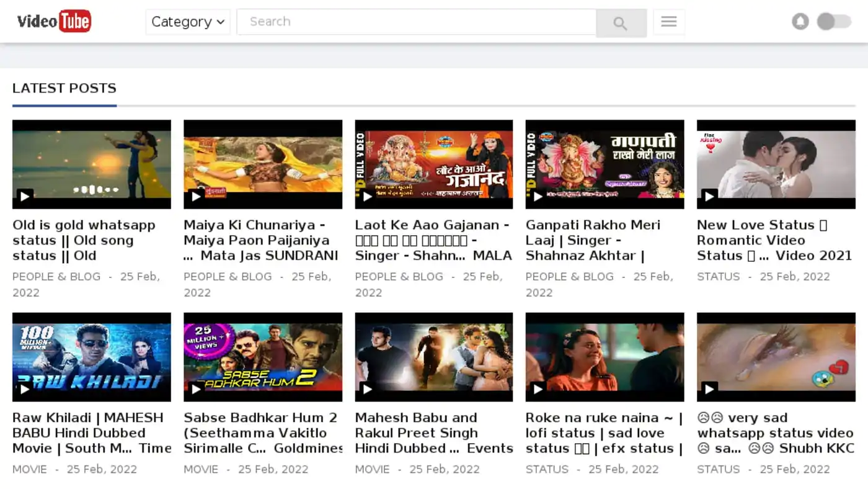Open title link Laot Ke Aao Gajanan

tap(433, 240)
